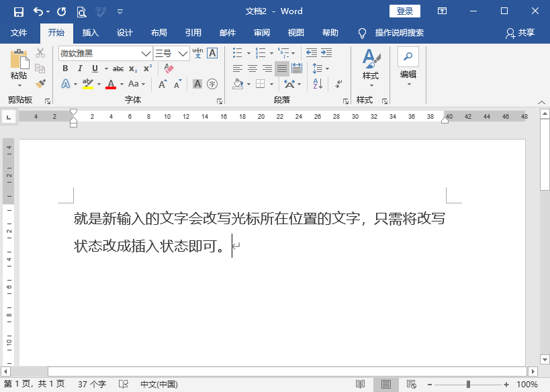Open the 字体 dialog launcher
The height and width of the screenshot is (392, 550).
[x=220, y=101]
